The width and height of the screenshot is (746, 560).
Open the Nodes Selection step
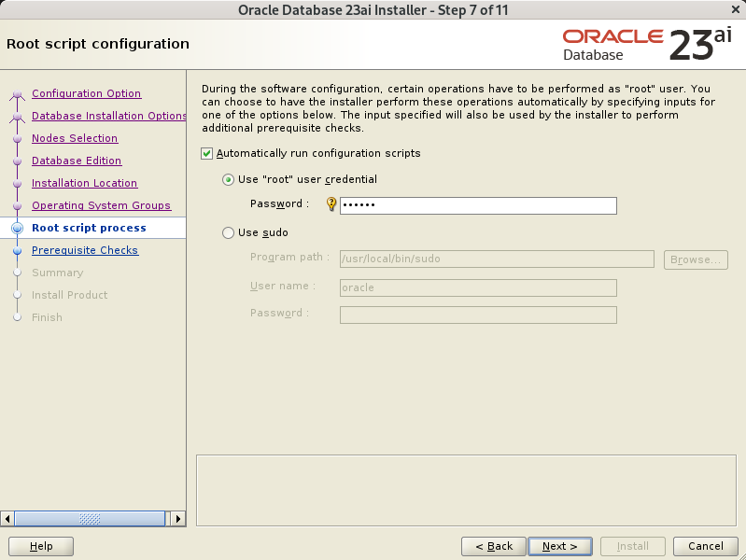(x=75, y=138)
